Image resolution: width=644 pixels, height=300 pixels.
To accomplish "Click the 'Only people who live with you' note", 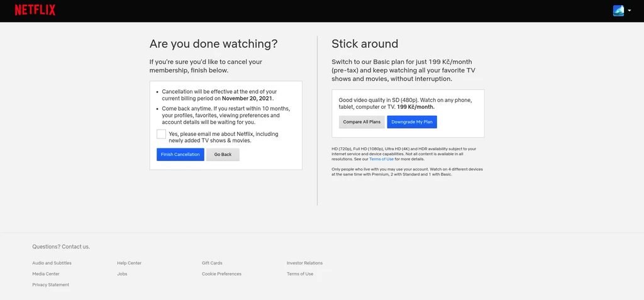I will (407, 172).
